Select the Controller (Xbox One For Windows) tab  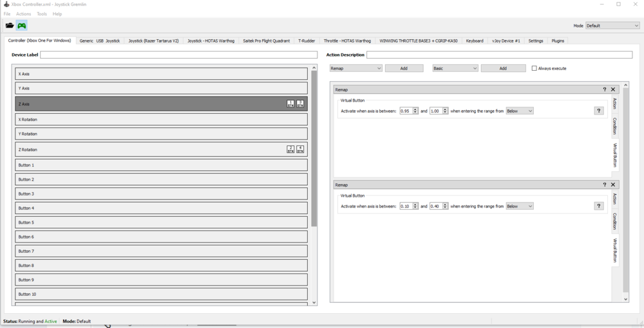[39, 41]
